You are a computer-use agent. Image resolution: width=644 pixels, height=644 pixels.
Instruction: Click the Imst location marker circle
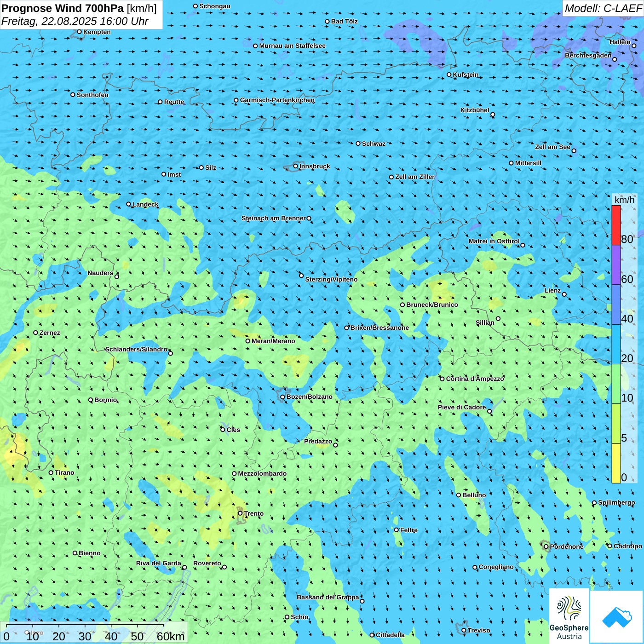coord(164,174)
